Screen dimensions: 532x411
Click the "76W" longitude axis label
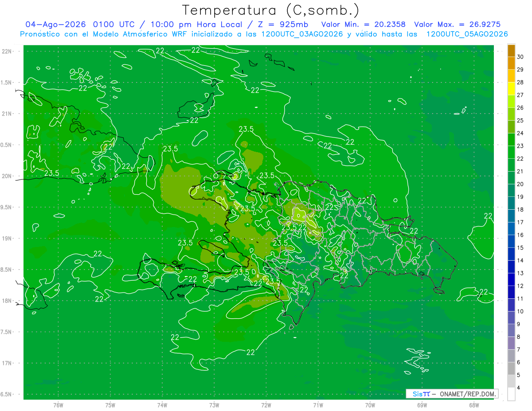pyautogui.click(x=58, y=405)
